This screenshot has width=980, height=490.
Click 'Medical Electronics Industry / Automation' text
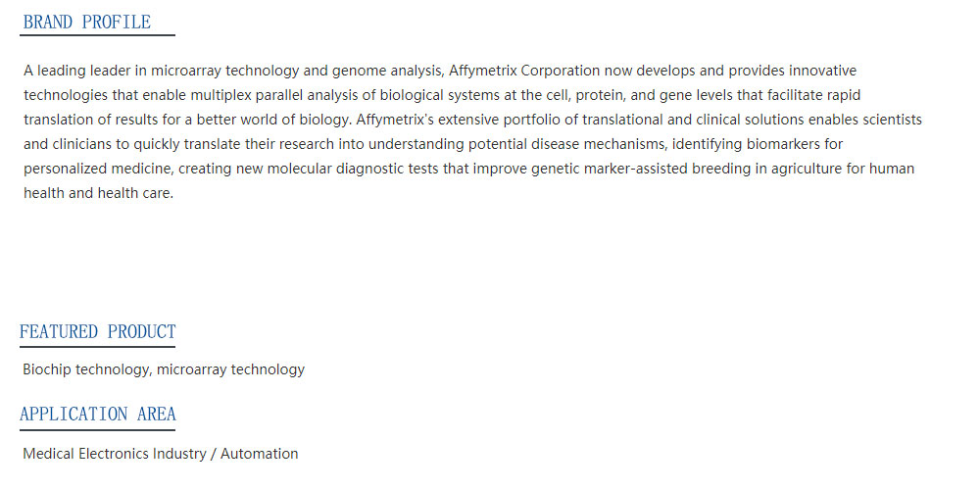[161, 453]
